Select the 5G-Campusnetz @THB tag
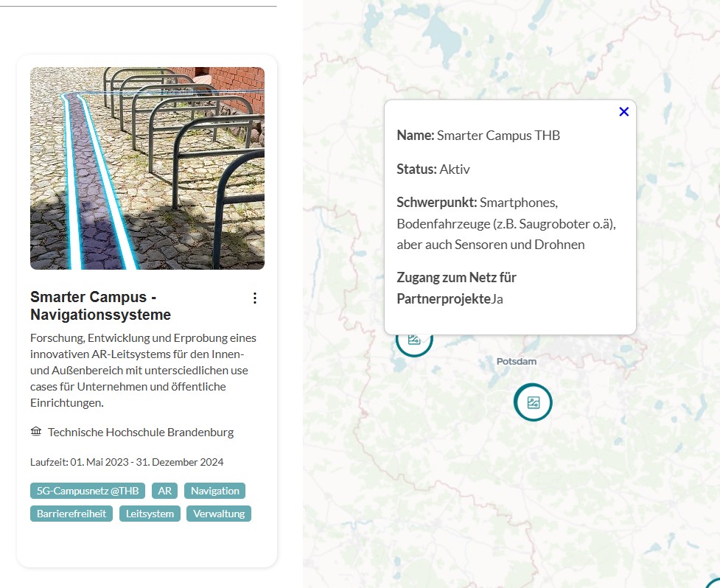The width and height of the screenshot is (720, 588). (88, 491)
